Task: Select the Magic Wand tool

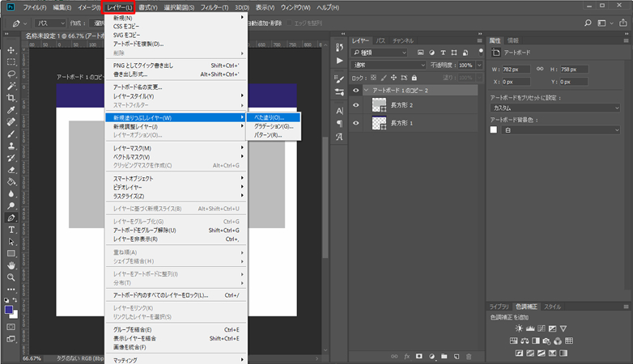Action: 11,86
